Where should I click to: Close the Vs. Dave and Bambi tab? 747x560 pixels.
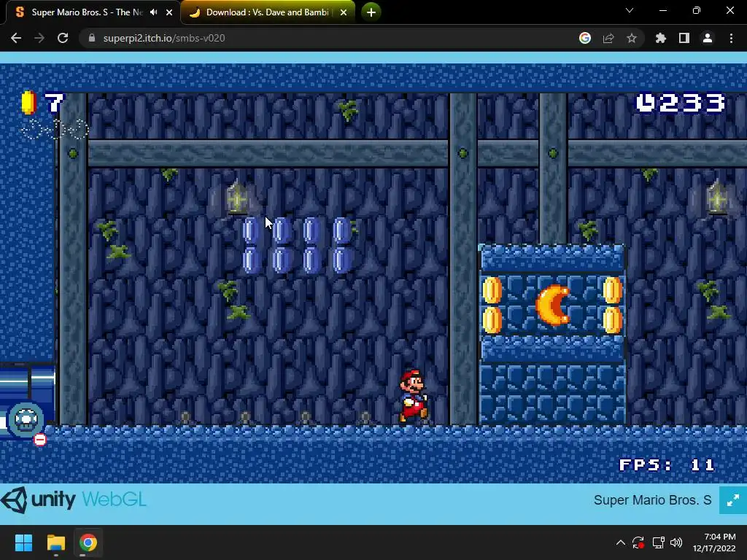(344, 12)
